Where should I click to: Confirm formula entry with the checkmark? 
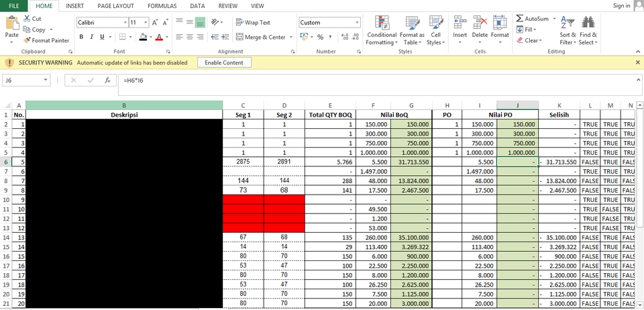(91, 81)
